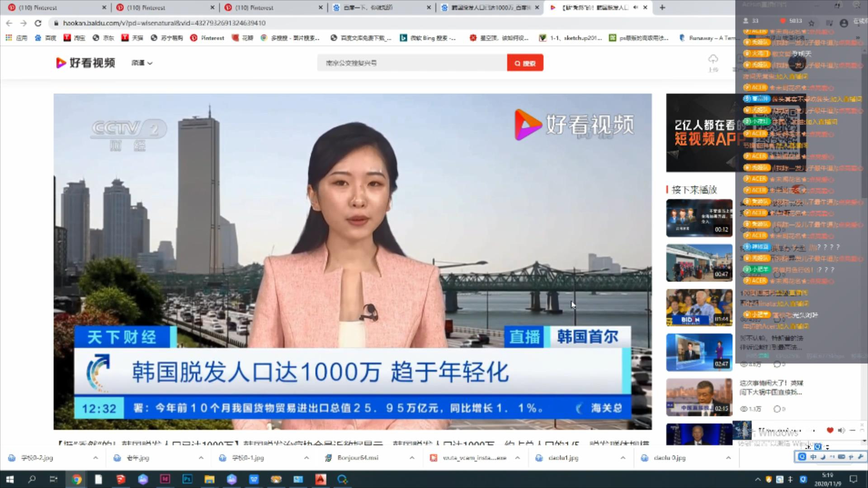Open the 淘宝 bookmark
This screenshot has width=868, height=488.
[75, 38]
